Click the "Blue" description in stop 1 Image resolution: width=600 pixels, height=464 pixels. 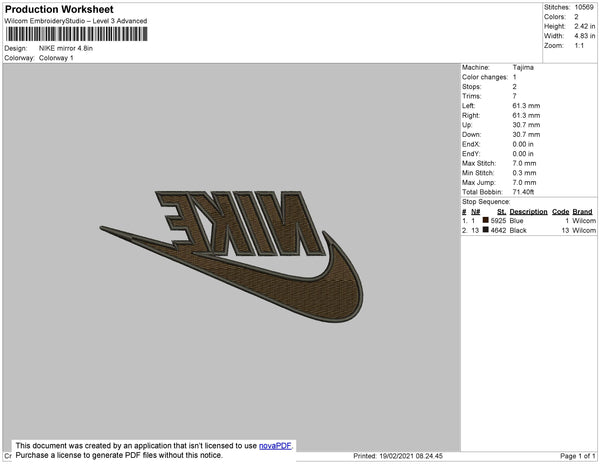516,221
